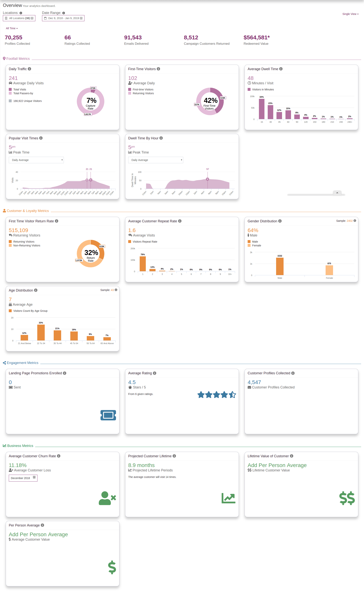Image resolution: width=364 pixels, height=593 pixels.
Task: Toggle the Returning Visitors legend in First-Time Visitors
Action: click(143, 93)
